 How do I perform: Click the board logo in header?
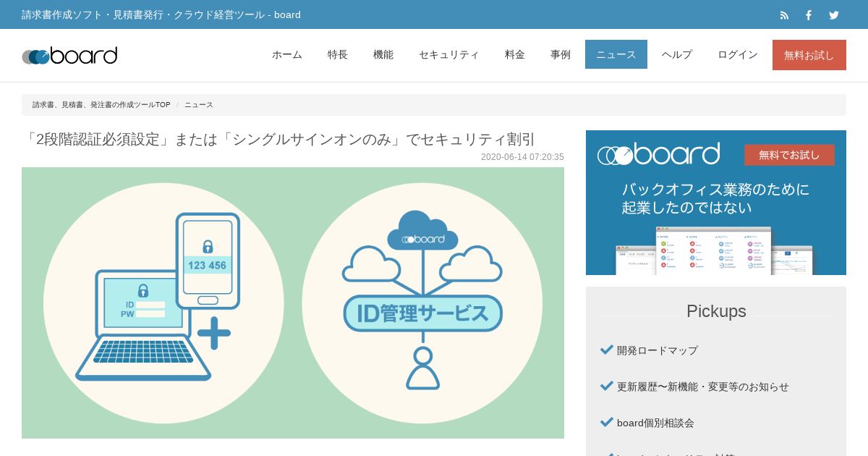69,55
